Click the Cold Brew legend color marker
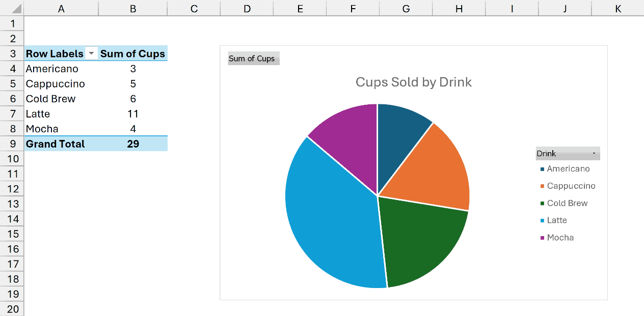644x316 pixels. [x=542, y=204]
